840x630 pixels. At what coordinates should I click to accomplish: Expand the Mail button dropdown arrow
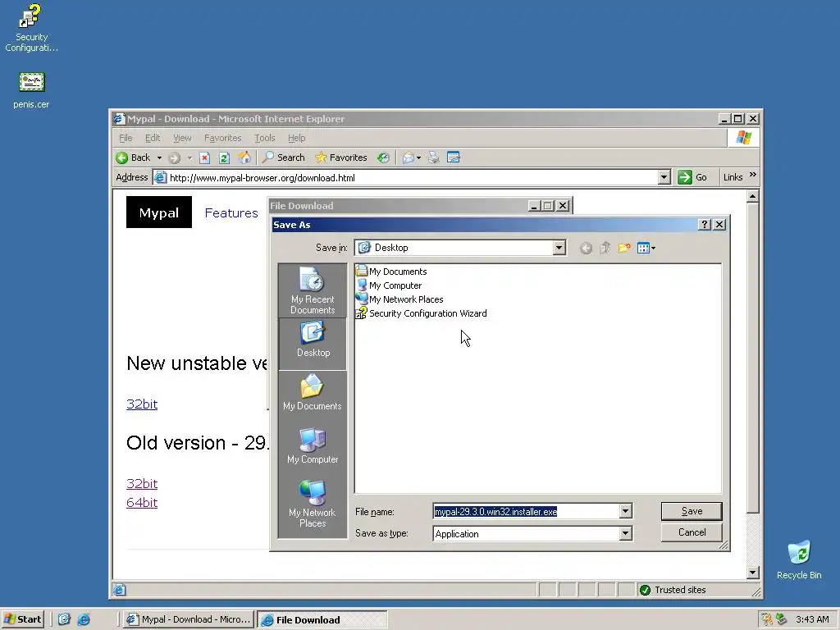point(419,157)
